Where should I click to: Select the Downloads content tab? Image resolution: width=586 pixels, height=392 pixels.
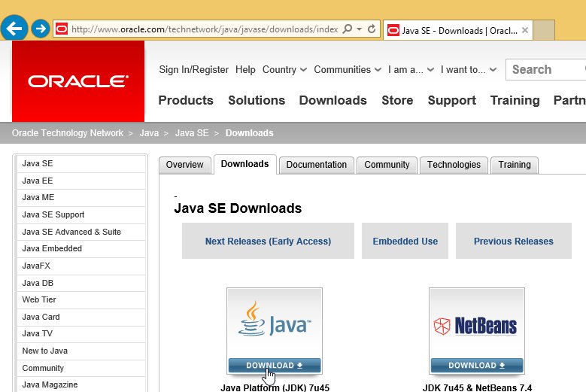coord(244,164)
